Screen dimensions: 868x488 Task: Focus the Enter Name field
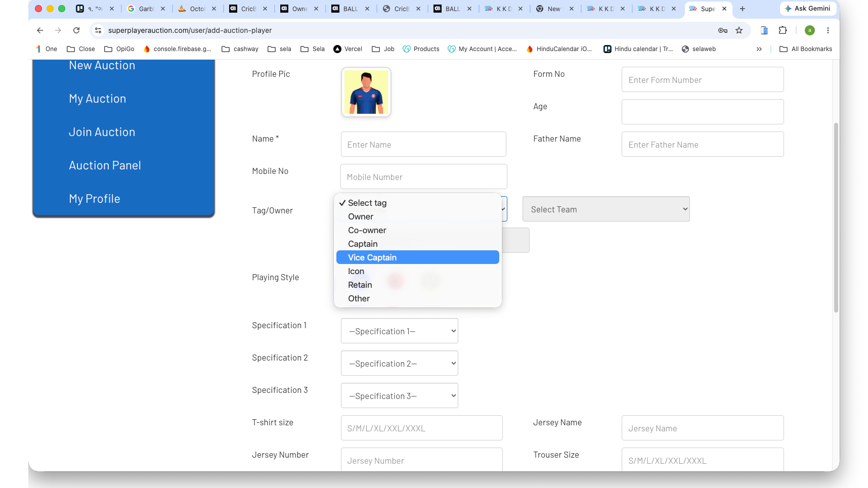coord(423,144)
